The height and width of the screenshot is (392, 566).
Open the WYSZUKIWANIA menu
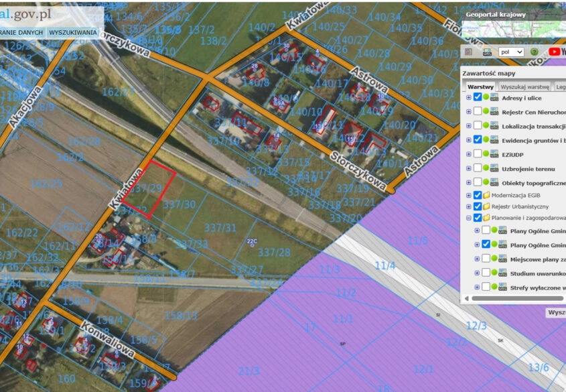[73, 32]
